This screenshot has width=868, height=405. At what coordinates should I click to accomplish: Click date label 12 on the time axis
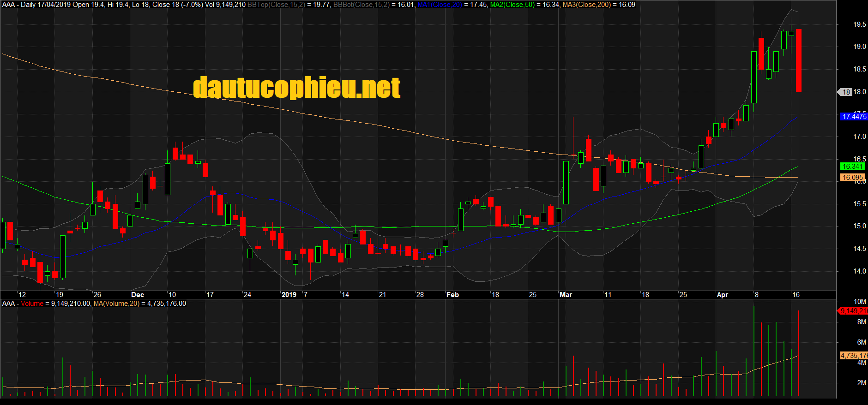click(22, 295)
